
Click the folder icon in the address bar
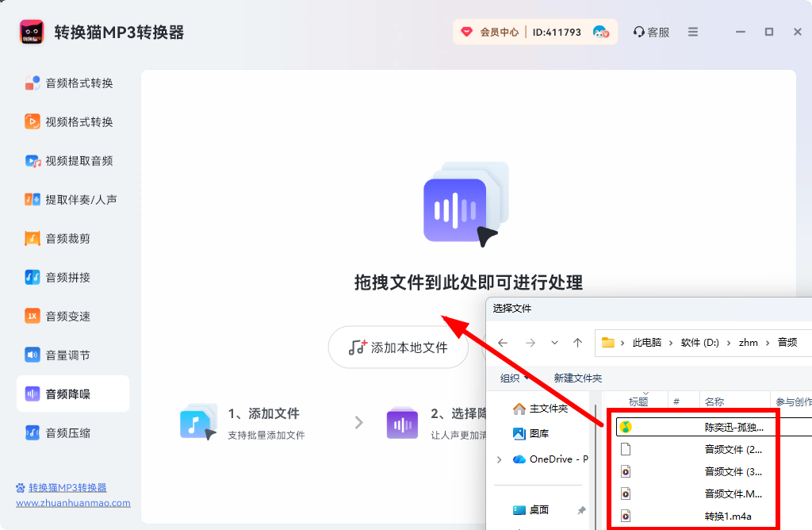[608, 343]
